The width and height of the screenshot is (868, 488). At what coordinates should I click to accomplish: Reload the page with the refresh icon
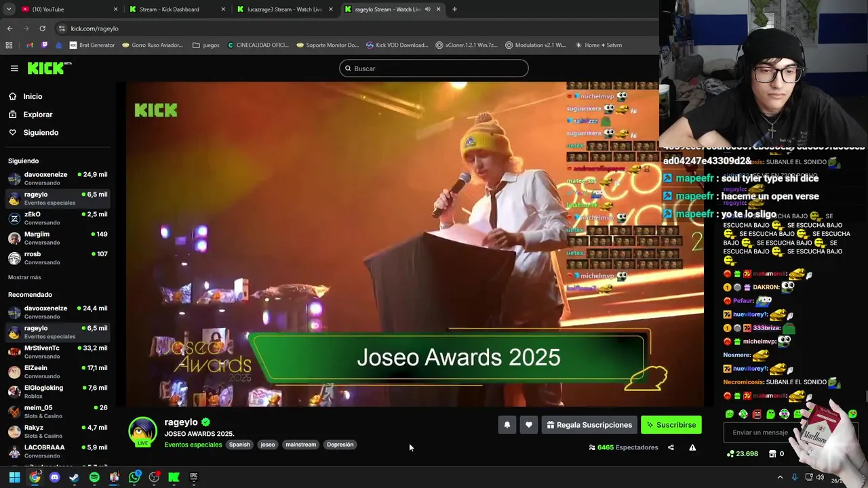[x=42, y=28]
